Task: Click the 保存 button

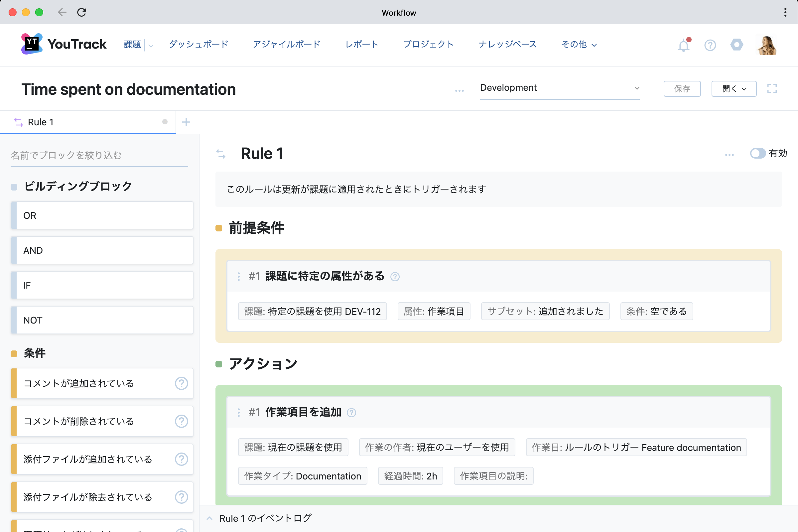Action: pos(682,88)
